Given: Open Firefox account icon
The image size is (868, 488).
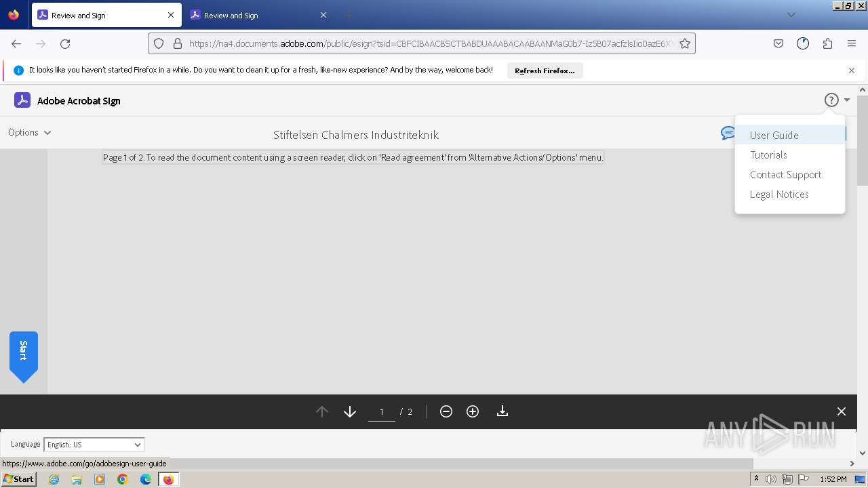Looking at the screenshot, I should click(803, 43).
